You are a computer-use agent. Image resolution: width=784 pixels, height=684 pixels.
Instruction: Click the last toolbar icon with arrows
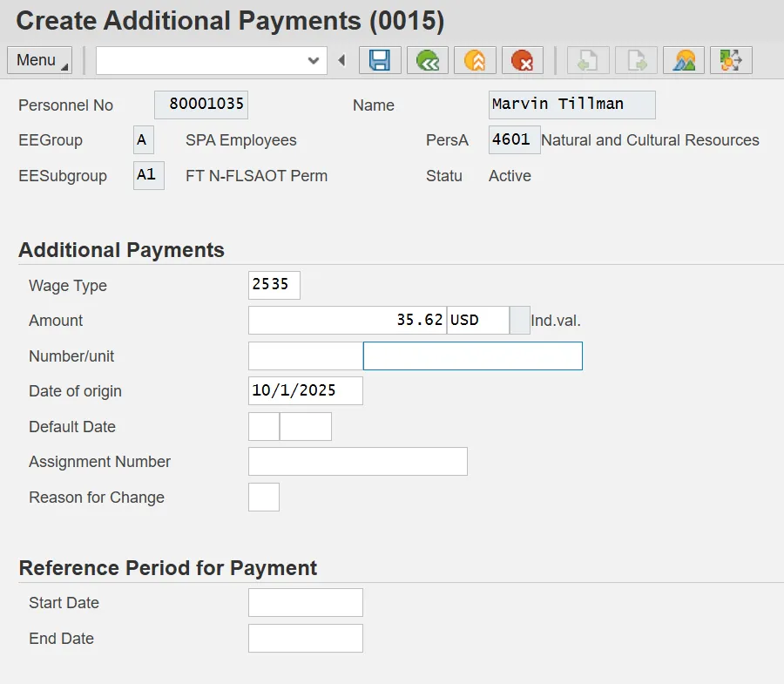pos(731,60)
